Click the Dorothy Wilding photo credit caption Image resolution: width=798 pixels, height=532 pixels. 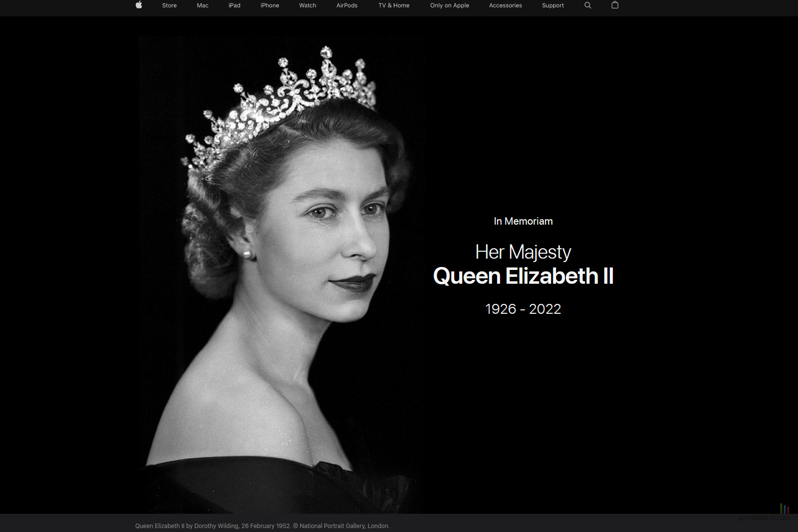[x=263, y=526]
